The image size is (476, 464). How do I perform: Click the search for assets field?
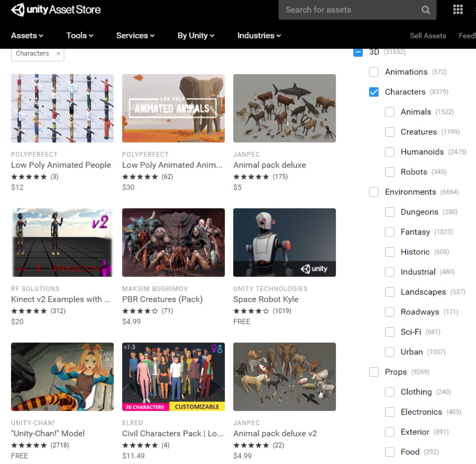pos(357,10)
